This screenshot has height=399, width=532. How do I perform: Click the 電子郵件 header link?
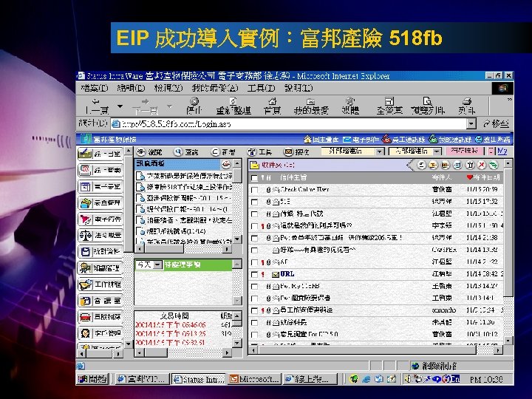coord(361,140)
